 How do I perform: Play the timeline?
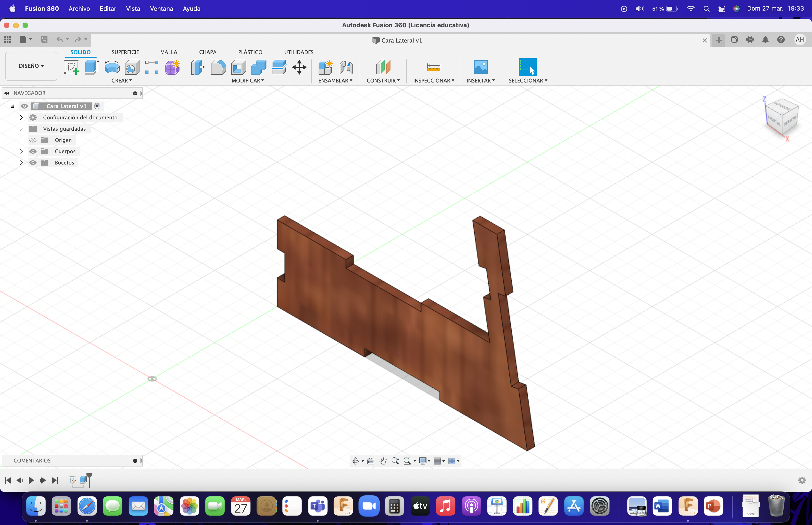point(31,480)
